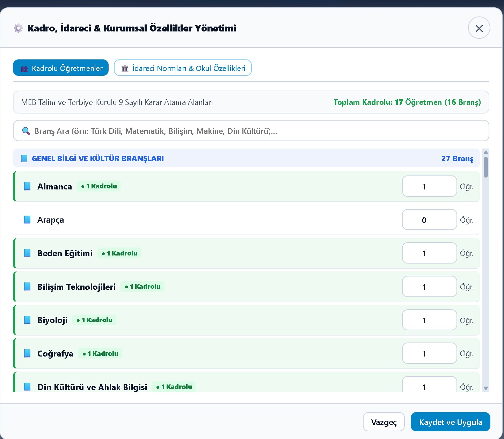The height and width of the screenshot is (439, 504).
Task: Click the 1 Kadrolu badge for Almanca
Action: tap(99, 186)
